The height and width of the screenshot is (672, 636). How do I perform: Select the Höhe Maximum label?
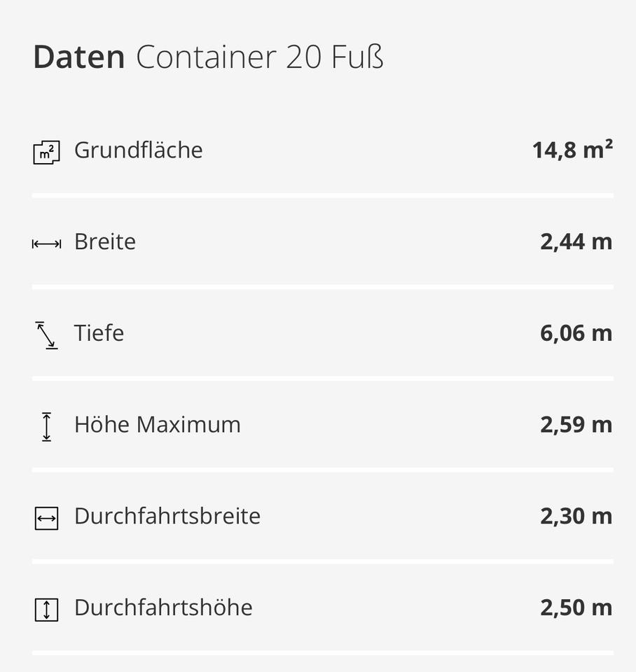pyautogui.click(x=157, y=424)
